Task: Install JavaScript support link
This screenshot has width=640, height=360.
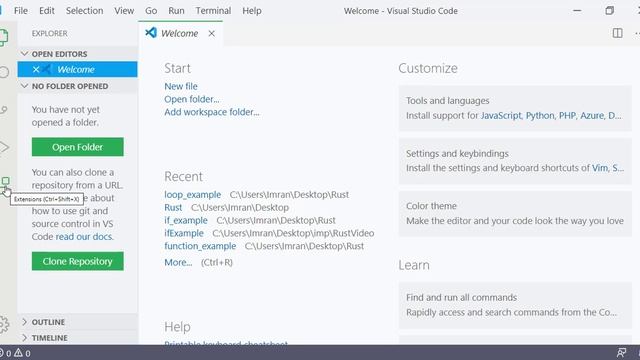Action: [501, 116]
